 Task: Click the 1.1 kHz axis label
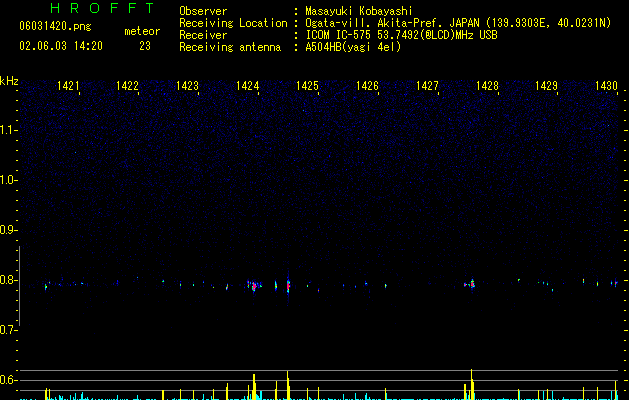8,130
